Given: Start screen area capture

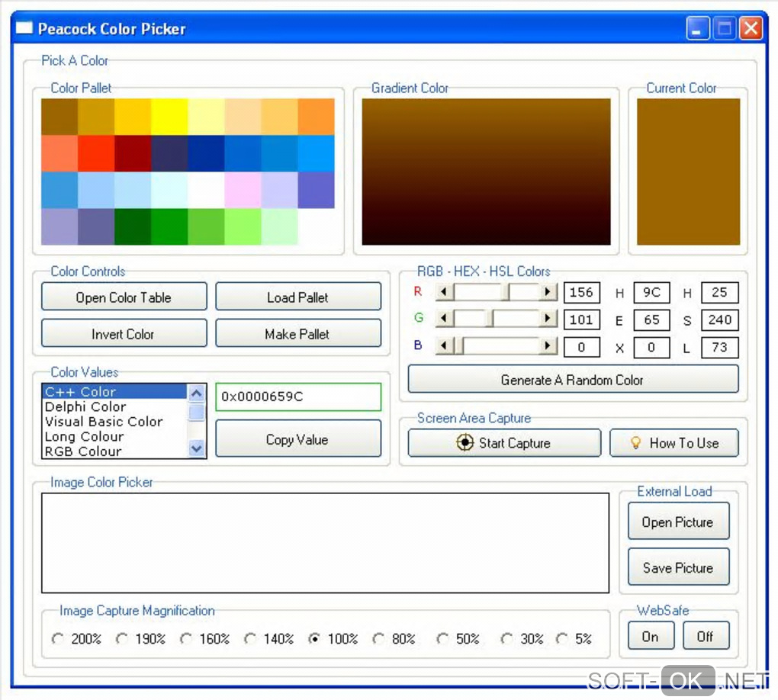Looking at the screenshot, I should coord(504,442).
